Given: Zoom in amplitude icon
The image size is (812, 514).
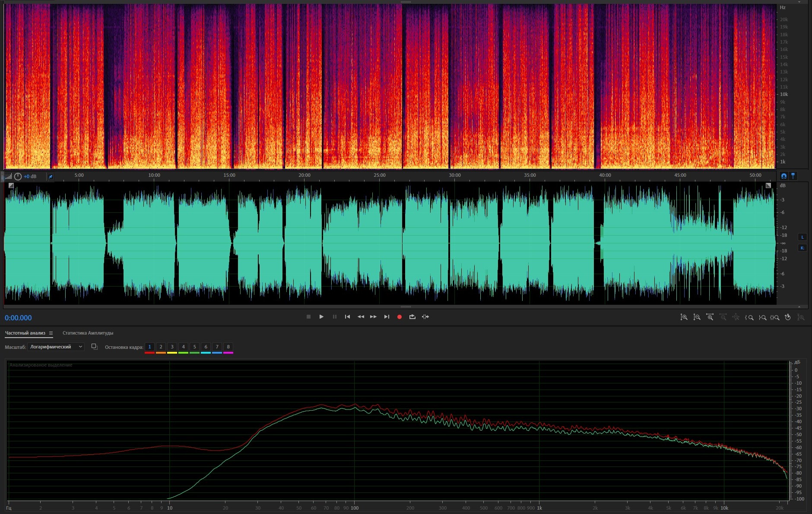Looking at the screenshot, I should click(684, 317).
